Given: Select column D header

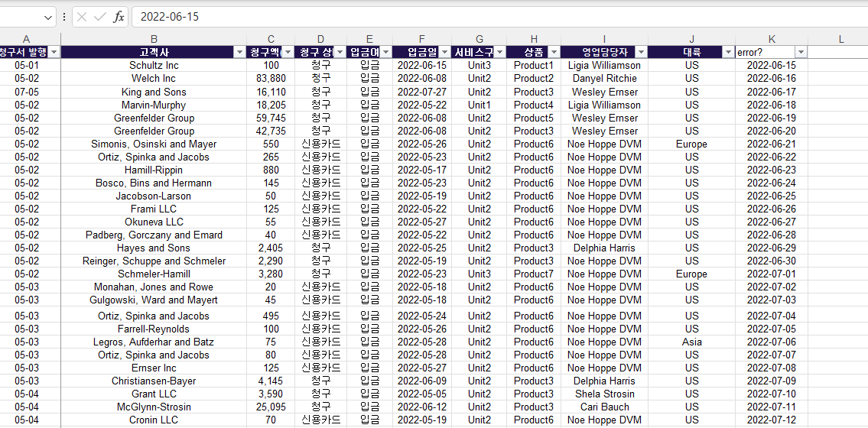Looking at the screenshot, I should click(320, 39).
